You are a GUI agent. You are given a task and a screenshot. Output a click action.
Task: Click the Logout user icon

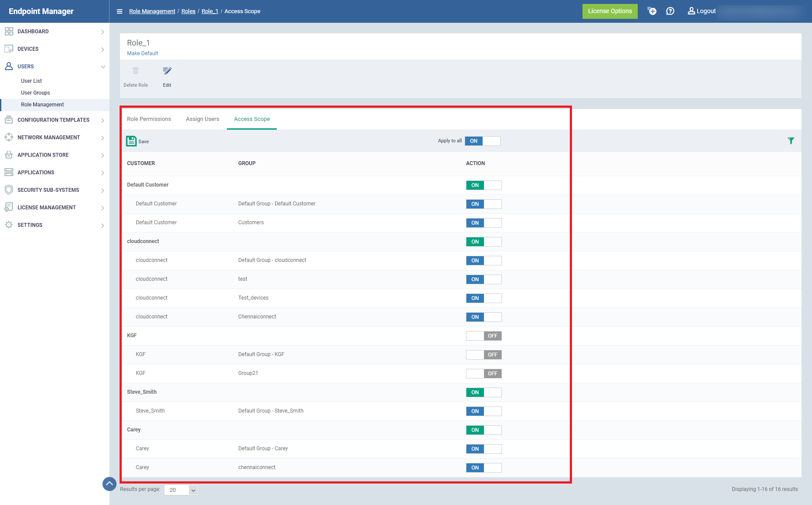pos(691,11)
